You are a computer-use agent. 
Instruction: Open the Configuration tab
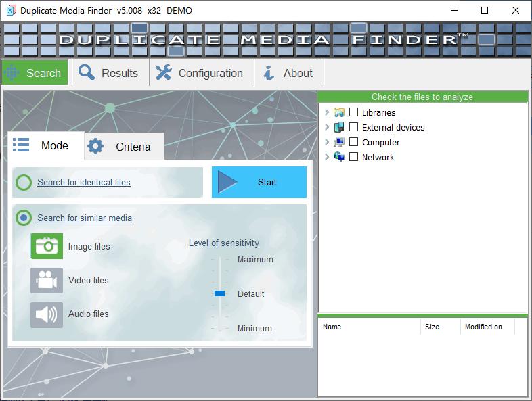point(202,72)
